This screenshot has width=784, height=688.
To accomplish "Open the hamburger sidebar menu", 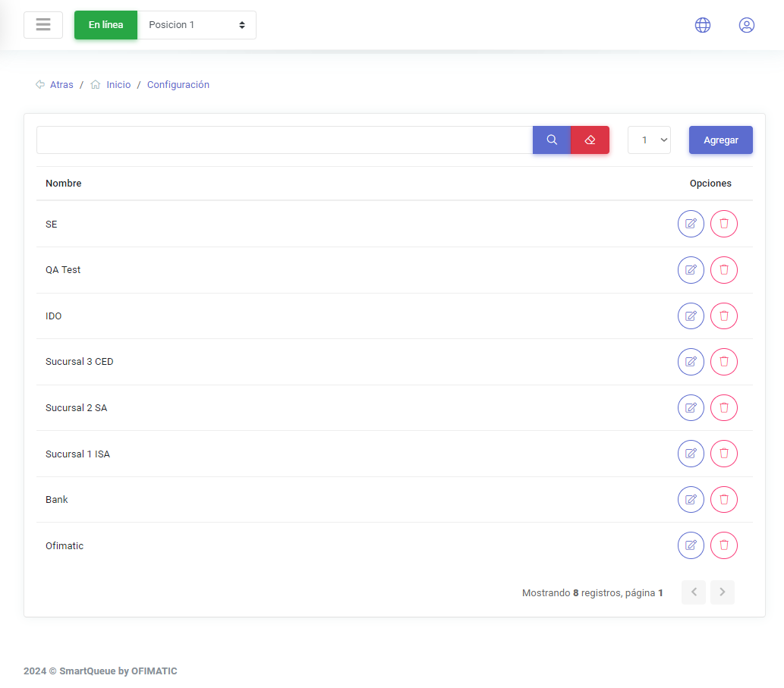I will 43,25.
